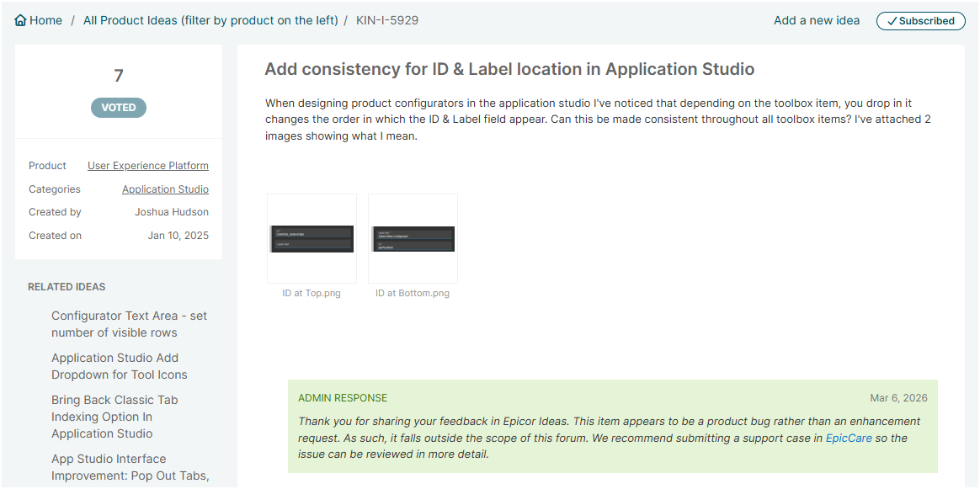
Task: Toggle the Subscribed button
Action: tap(920, 21)
